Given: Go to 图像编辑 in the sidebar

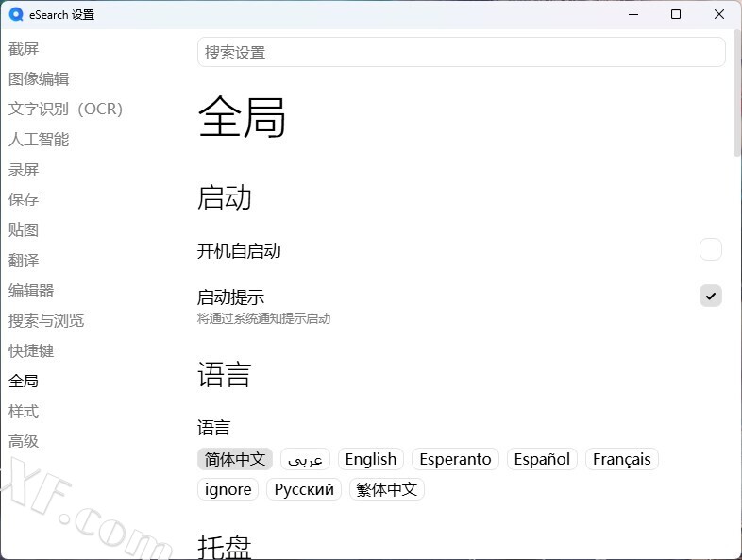Looking at the screenshot, I should [x=39, y=79].
